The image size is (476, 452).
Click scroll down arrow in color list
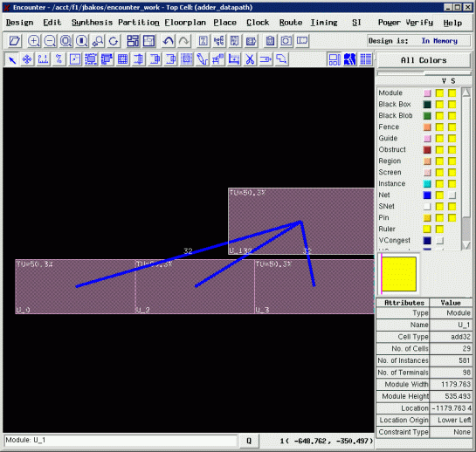tap(466, 245)
